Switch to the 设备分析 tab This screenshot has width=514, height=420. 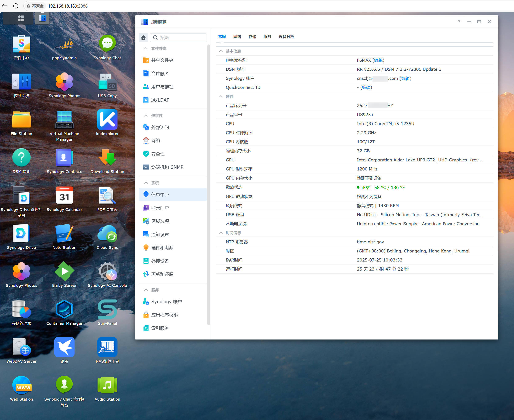click(x=286, y=36)
